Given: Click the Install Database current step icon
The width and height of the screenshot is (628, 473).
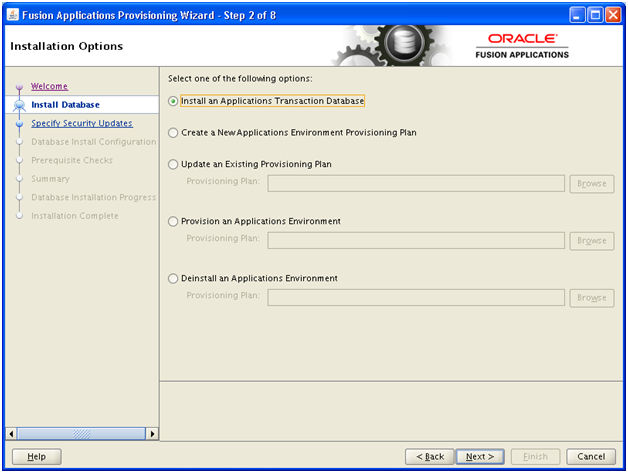Looking at the screenshot, I should click(19, 105).
